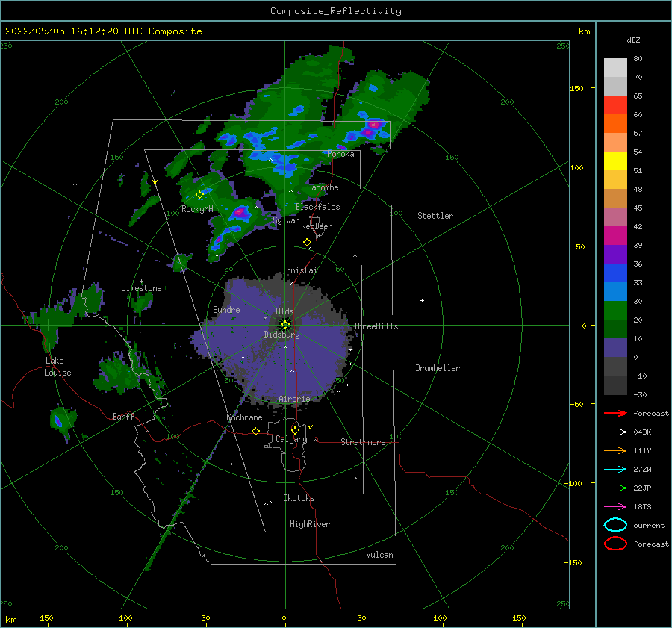Pick the light gray 80 dBZ swatch

(615, 67)
